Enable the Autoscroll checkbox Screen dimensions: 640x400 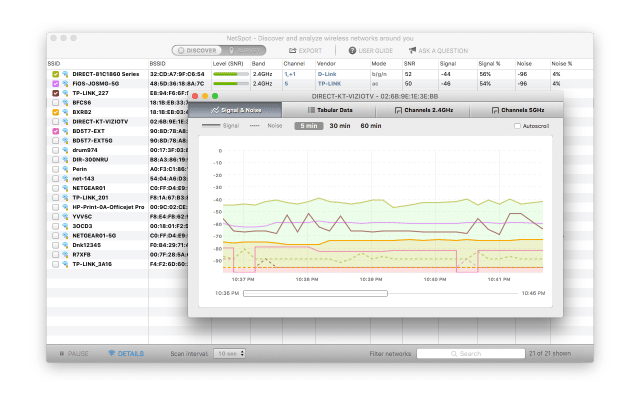[x=517, y=126]
